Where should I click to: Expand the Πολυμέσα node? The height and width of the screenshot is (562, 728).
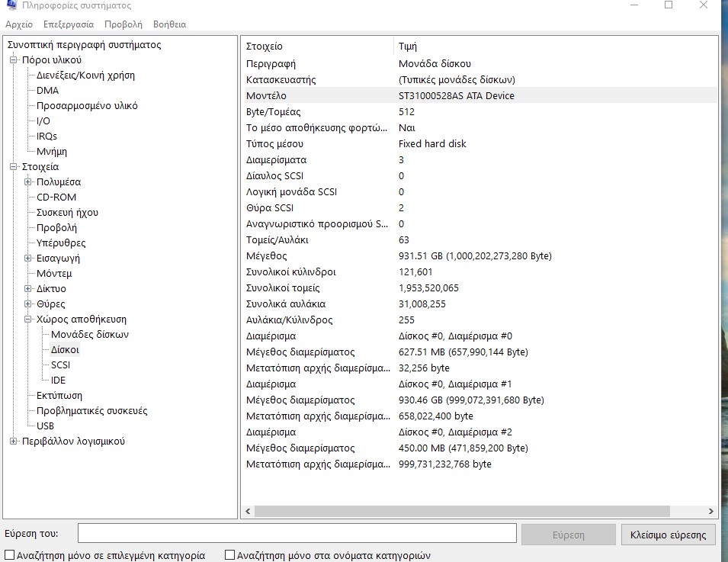tap(28, 182)
